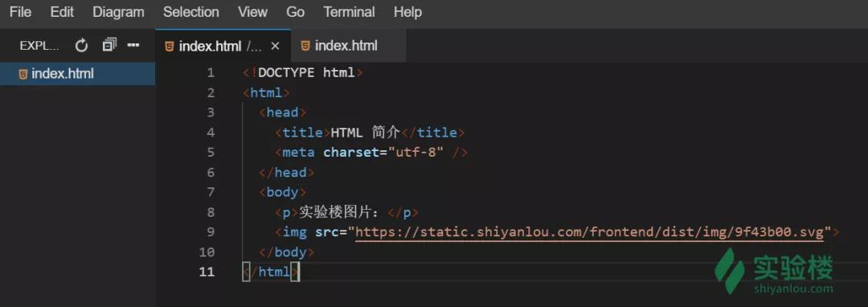Click the paragraph text 实验楼图片：
Image resolution: width=868 pixels, height=307 pixels.
[339, 212]
